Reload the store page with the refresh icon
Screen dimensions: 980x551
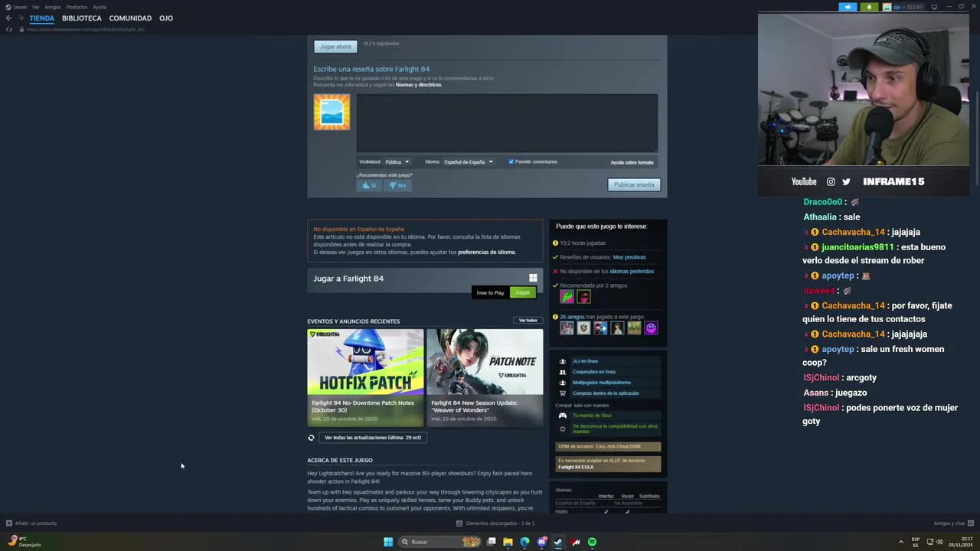9,29
